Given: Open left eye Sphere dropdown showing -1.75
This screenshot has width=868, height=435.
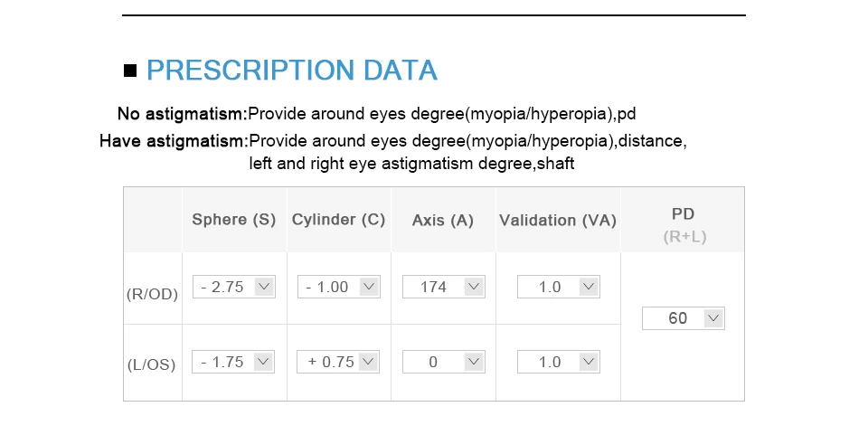Looking at the screenshot, I should click(233, 362).
